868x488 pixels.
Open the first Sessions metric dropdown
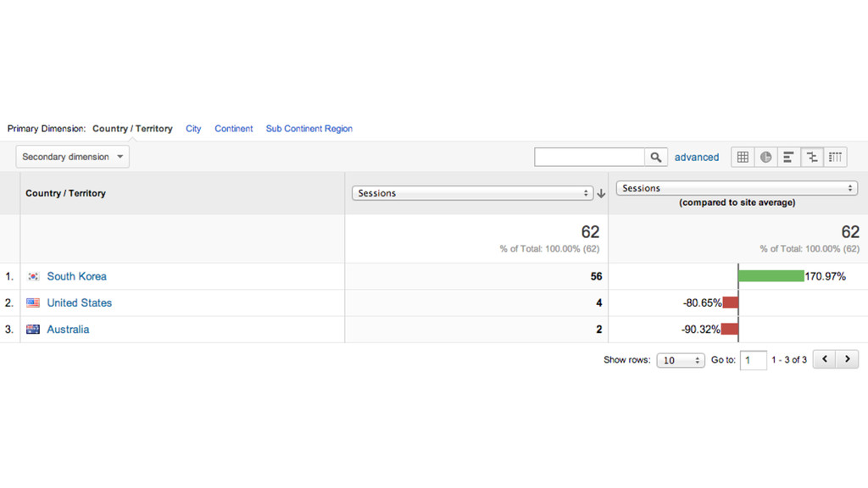[473, 193]
